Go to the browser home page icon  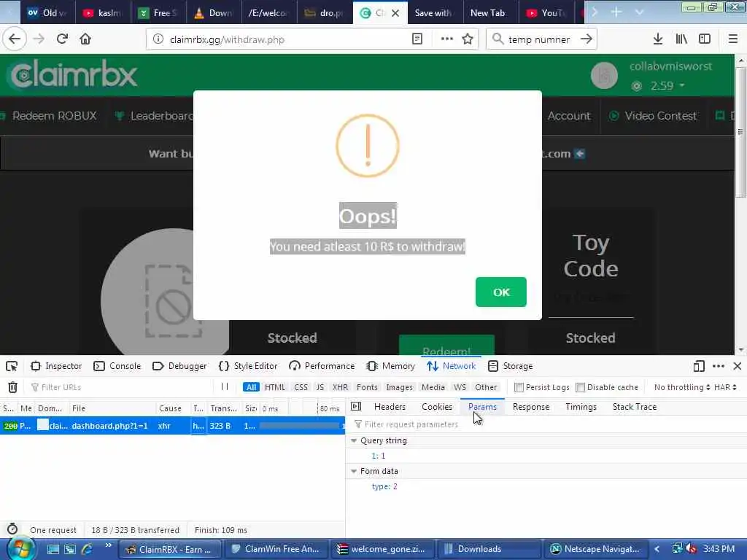(85, 39)
